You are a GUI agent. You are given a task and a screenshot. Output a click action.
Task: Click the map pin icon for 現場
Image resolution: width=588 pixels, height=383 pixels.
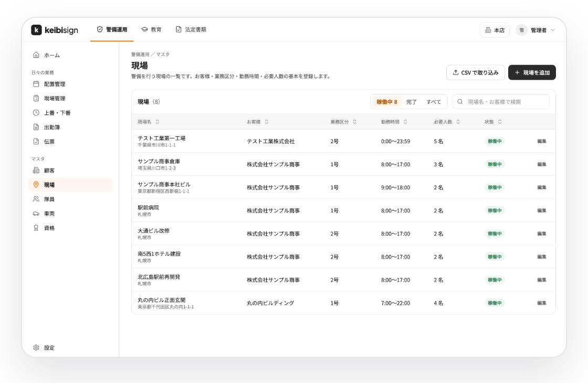click(x=36, y=185)
